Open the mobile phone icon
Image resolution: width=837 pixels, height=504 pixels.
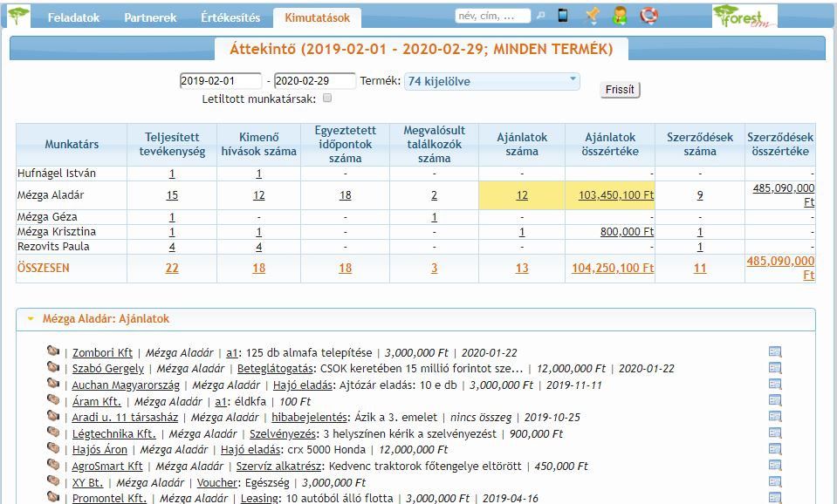[x=563, y=16]
